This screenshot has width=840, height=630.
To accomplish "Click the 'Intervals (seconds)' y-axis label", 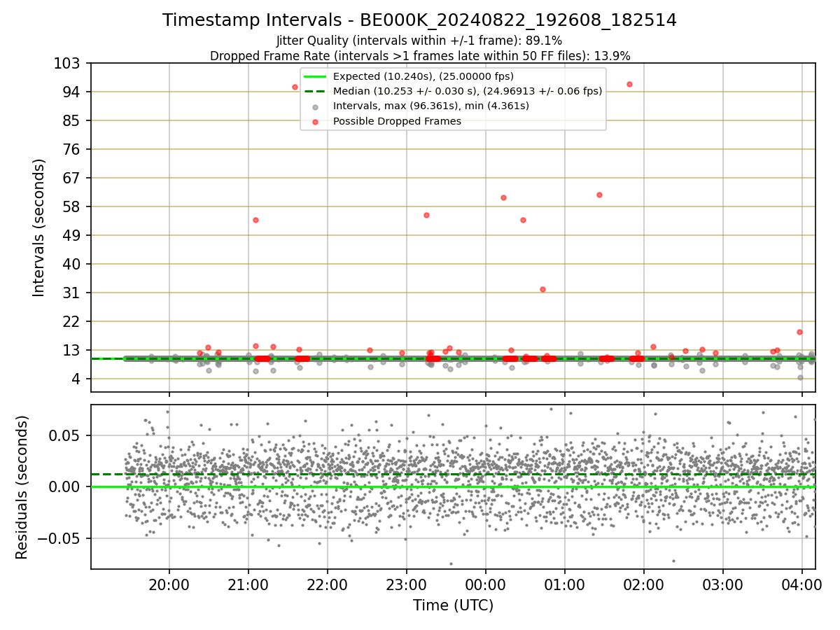I will click(x=39, y=227).
